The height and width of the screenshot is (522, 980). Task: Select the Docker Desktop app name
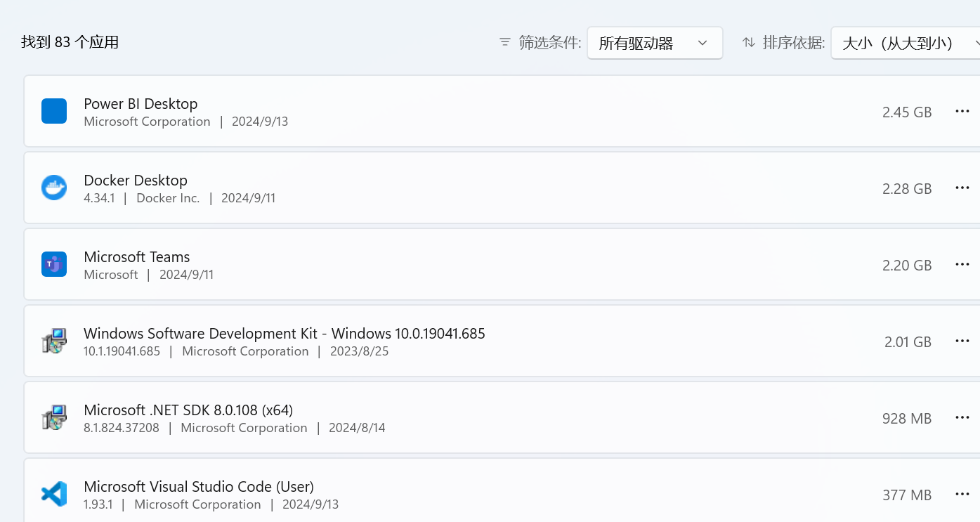(x=136, y=181)
